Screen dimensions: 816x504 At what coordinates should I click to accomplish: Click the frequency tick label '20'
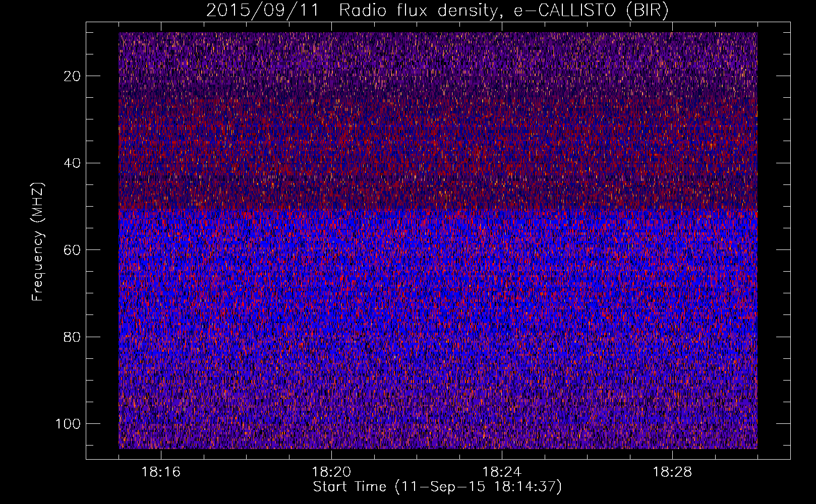click(73, 76)
